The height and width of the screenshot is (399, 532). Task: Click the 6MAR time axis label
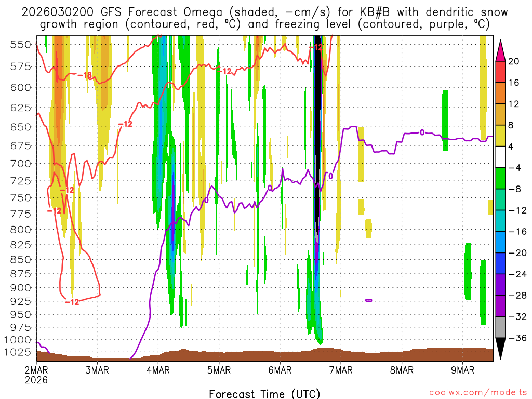click(280, 370)
